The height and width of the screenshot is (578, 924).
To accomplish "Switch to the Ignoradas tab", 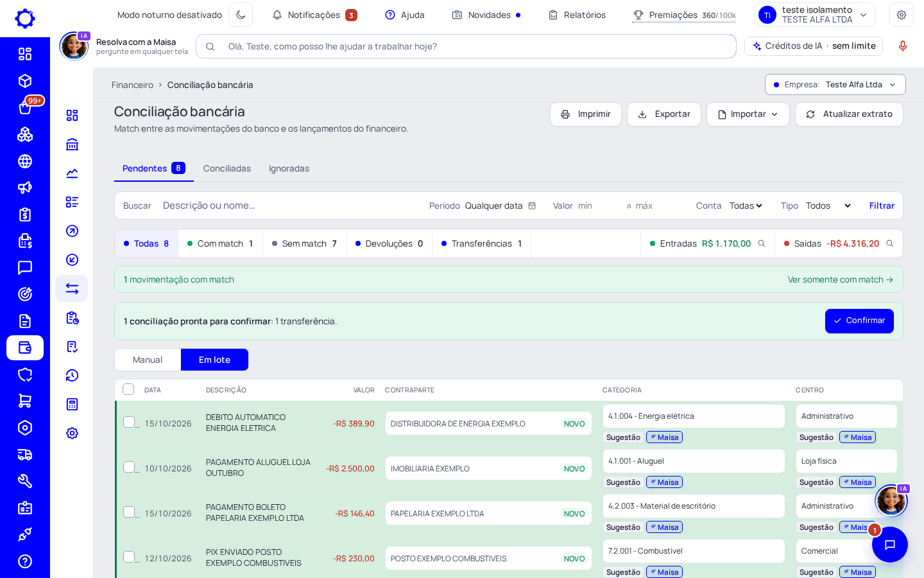I will [x=289, y=168].
